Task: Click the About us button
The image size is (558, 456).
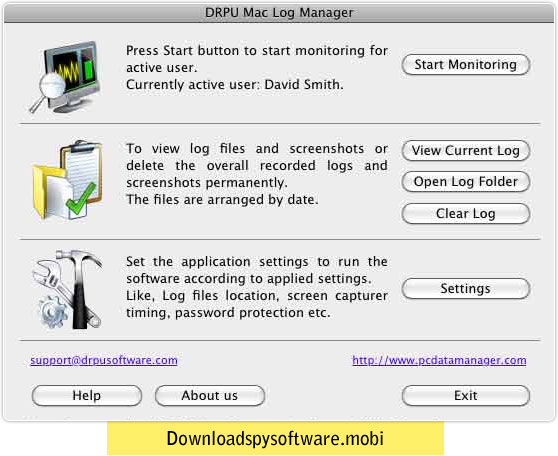Action: 210,395
